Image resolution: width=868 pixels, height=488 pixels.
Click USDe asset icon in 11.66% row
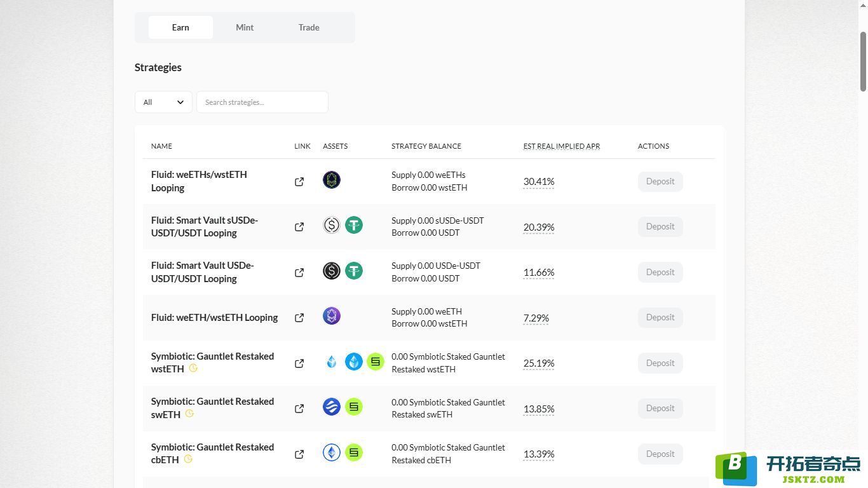click(x=332, y=271)
